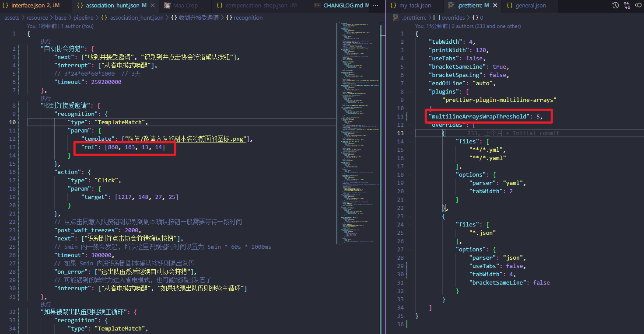
Task: Click the back arrow icon in right editor toolbar
Action: coord(638,6)
